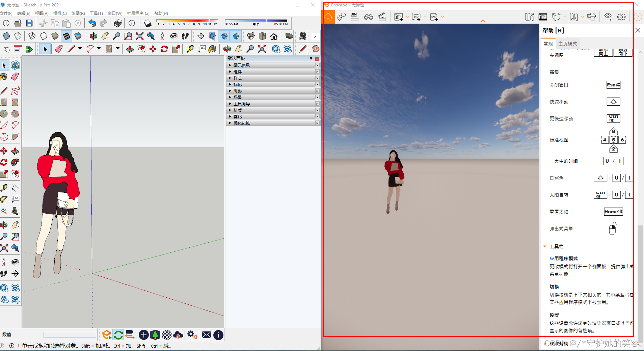Select the Rotate tool in top toolbar
This screenshot has width=644, height=351.
pos(164,49)
